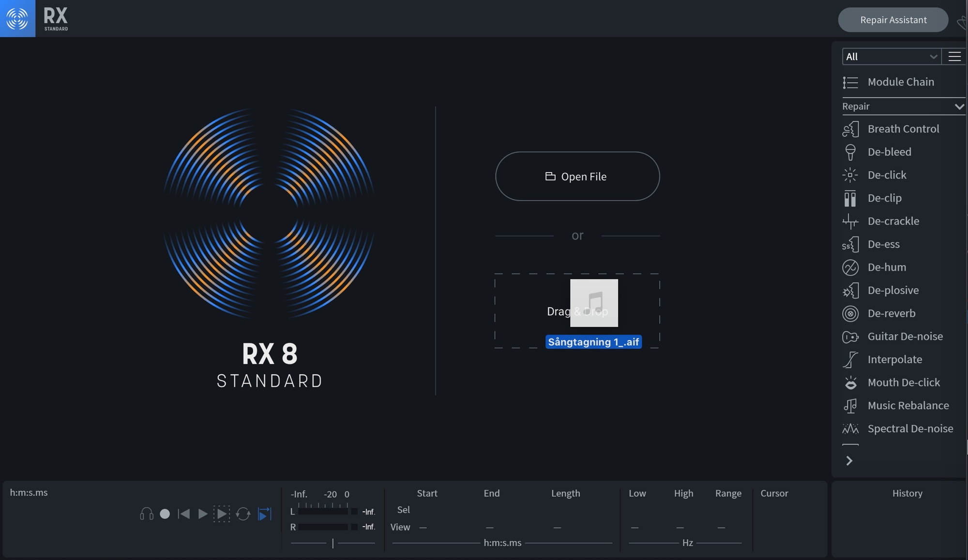The width and height of the screenshot is (968, 560).
Task: Click the dragged audio file thumbnail
Action: coord(594,303)
